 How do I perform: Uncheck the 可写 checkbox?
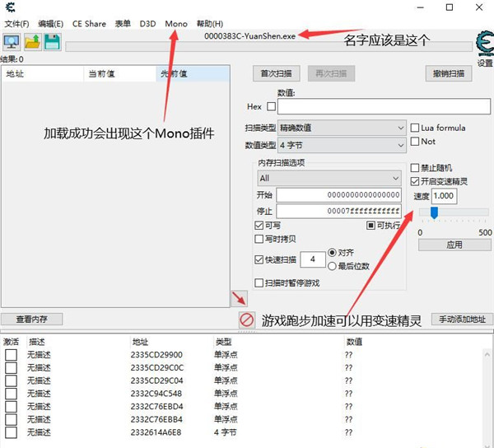(x=259, y=226)
